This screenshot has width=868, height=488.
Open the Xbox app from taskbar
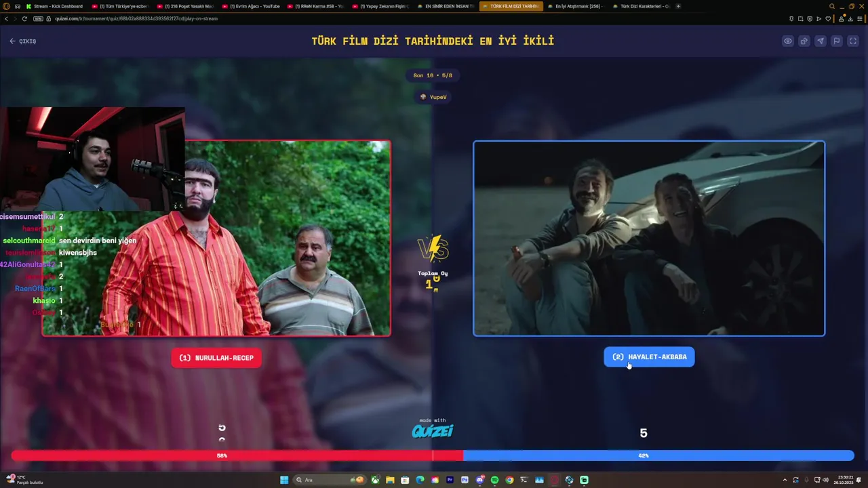(375, 480)
